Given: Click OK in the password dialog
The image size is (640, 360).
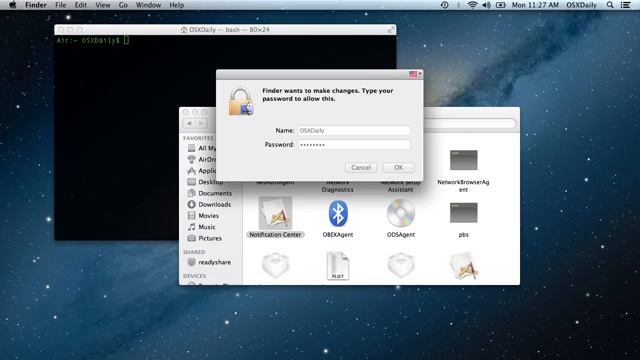Looking at the screenshot, I should 398,167.
